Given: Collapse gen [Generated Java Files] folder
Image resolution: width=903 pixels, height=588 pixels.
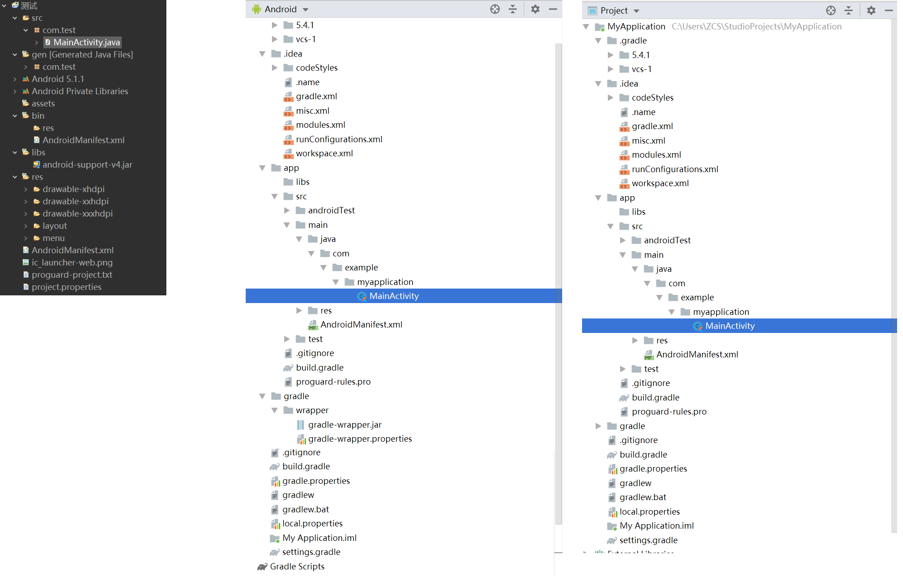Looking at the screenshot, I should tap(15, 54).
